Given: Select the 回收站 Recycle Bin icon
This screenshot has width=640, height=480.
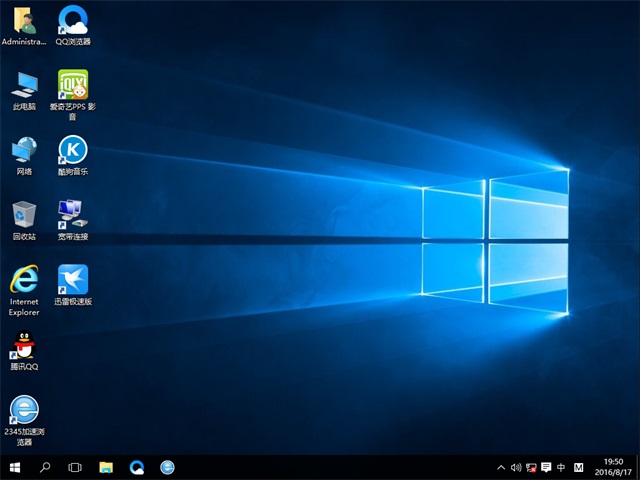Looking at the screenshot, I should (24, 214).
